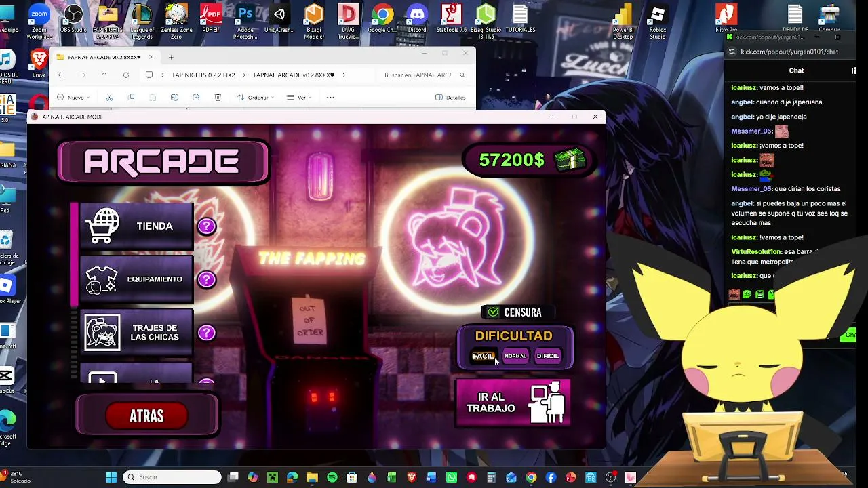The height and width of the screenshot is (488, 868).
Task: Expand the chevron before FAP NIGHTS 0.2.2 FIX2 breadcrumb
Action: (164, 75)
